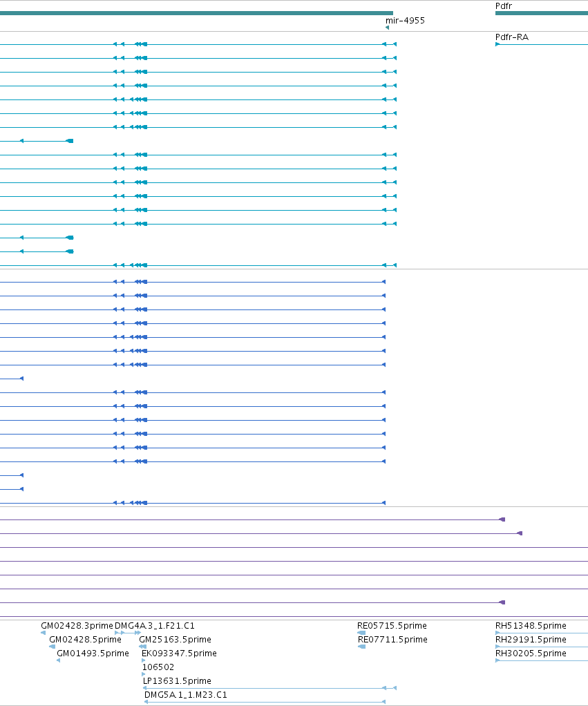Click the Pdfr-RA transcript label

(x=512, y=37)
